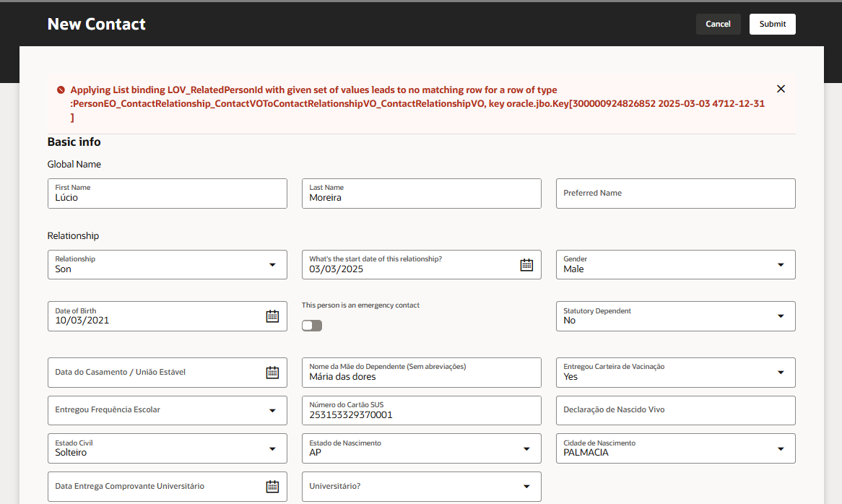Click the Número do Cartão SUS field
Image resolution: width=842 pixels, height=504 pixels.
[422, 411]
